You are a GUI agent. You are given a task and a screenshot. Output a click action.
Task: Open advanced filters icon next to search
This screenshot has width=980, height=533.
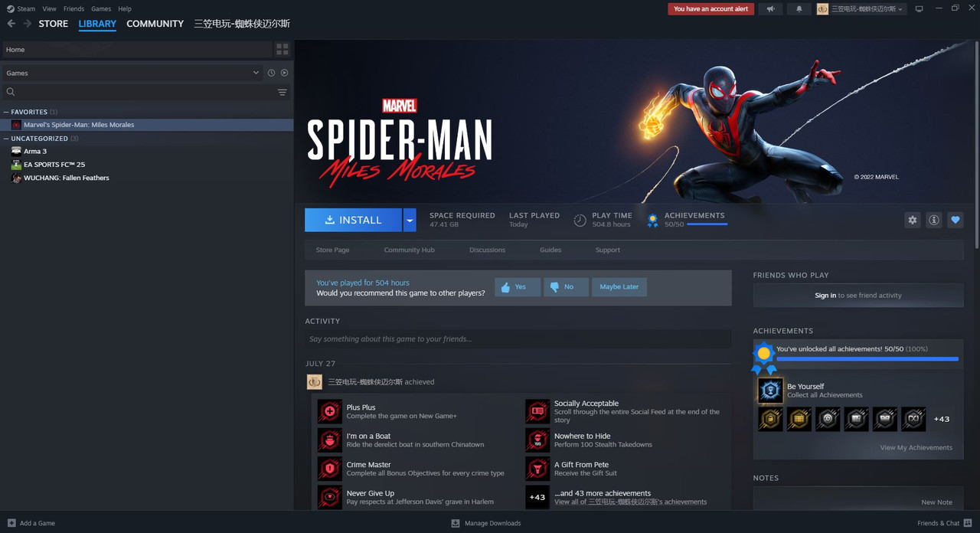[x=282, y=92]
